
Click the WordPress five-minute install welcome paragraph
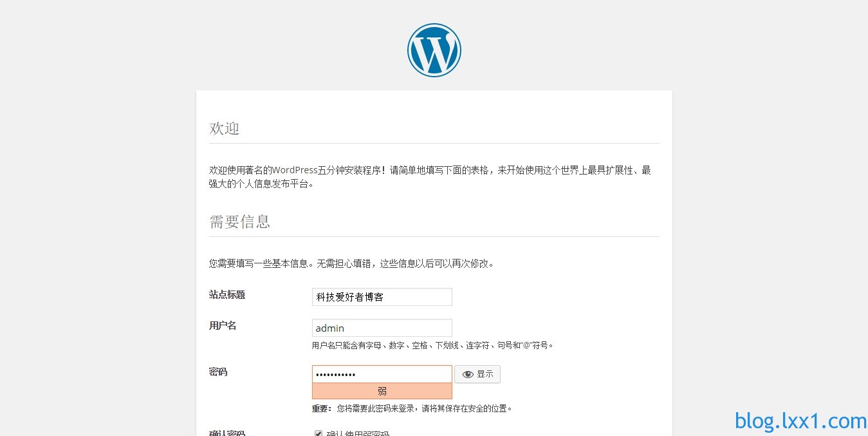click(430, 177)
